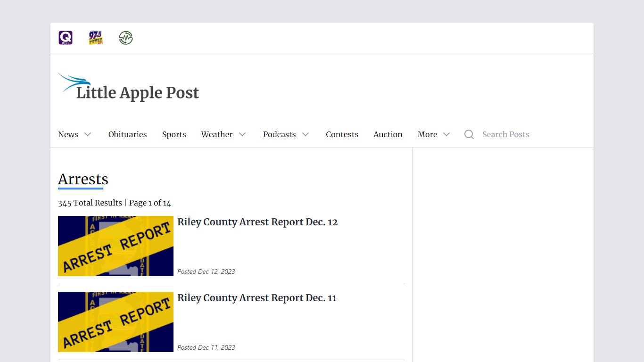Select the 'Page 1 of 14' text
The image size is (644, 362).
(150, 203)
